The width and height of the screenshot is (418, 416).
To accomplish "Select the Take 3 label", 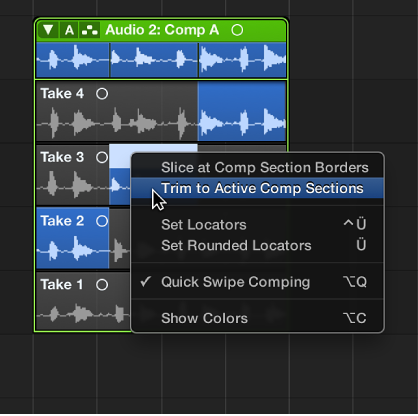I will tap(62, 157).
